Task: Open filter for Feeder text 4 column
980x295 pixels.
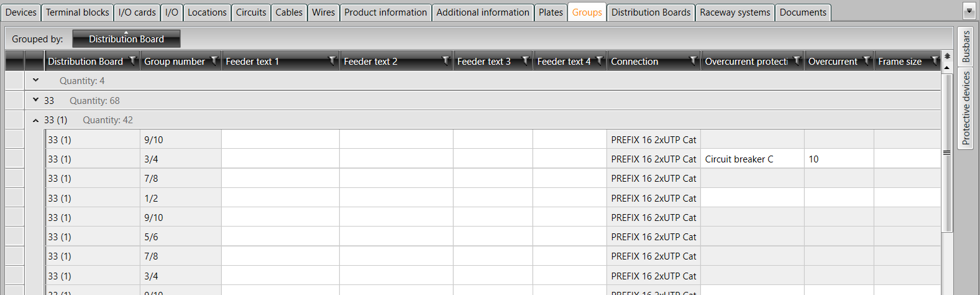Action: (x=600, y=60)
